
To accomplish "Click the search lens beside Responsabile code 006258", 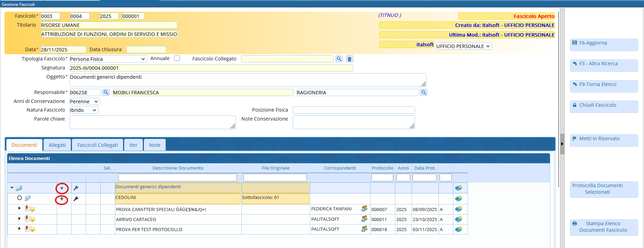I will click(106, 93).
